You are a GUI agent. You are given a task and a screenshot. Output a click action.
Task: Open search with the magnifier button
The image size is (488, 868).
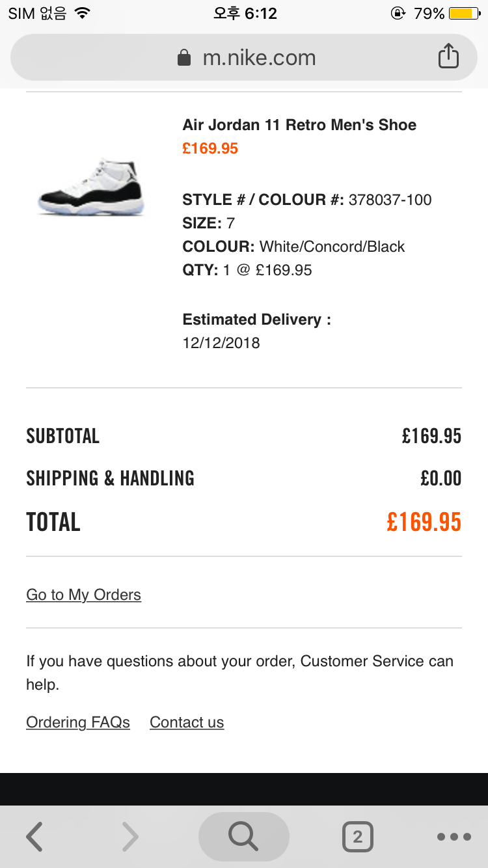pos(243,837)
